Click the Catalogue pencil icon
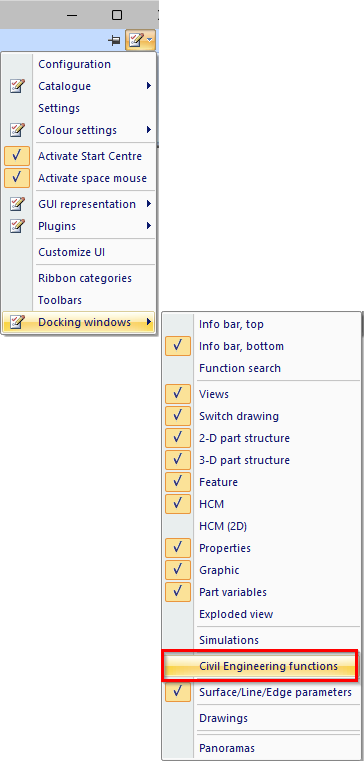Screen dimensions: 364x762 (17, 87)
